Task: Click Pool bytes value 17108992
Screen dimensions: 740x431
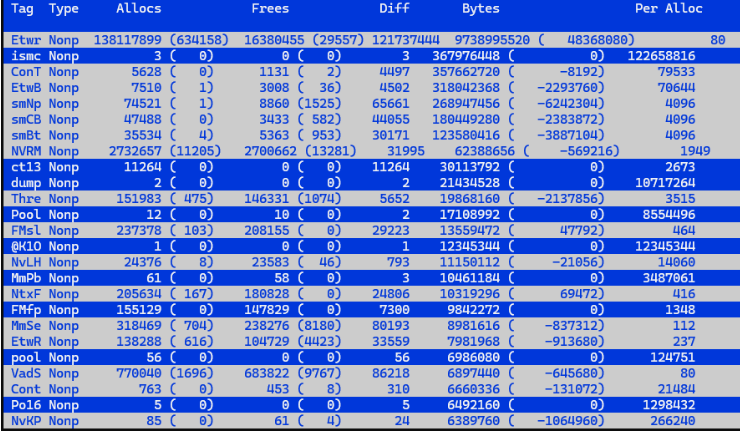Action: click(470, 214)
